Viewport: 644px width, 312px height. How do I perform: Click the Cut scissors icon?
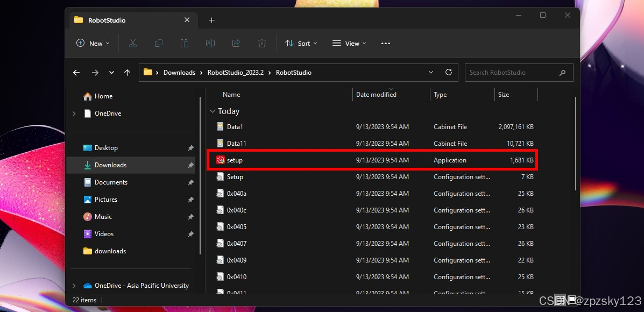coord(133,43)
